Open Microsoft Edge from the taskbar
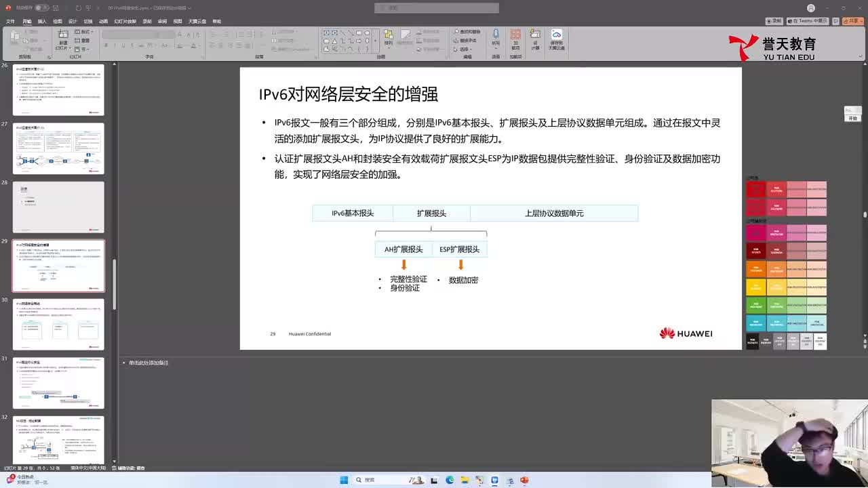This screenshot has width=868, height=488. [x=450, y=480]
